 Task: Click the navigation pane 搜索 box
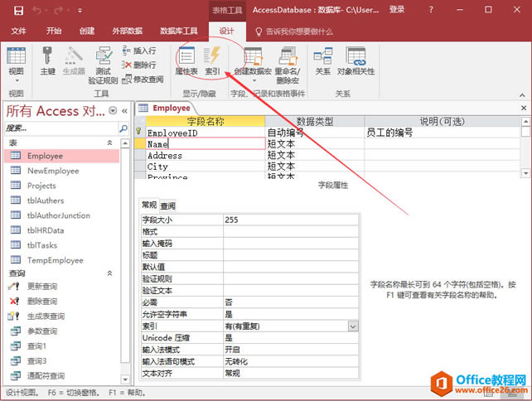click(x=61, y=128)
